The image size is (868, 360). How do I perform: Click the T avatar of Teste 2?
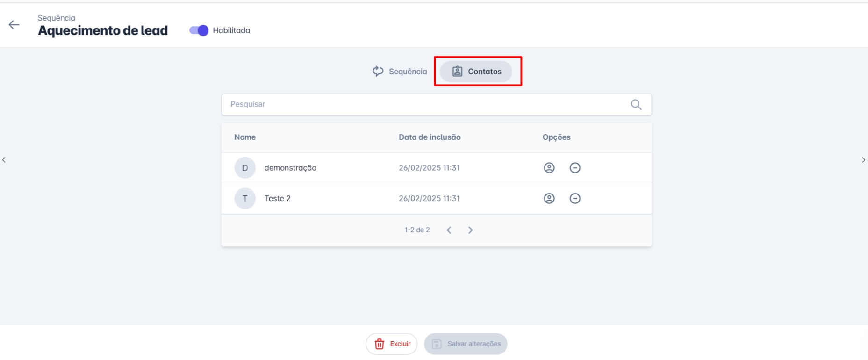[245, 199]
